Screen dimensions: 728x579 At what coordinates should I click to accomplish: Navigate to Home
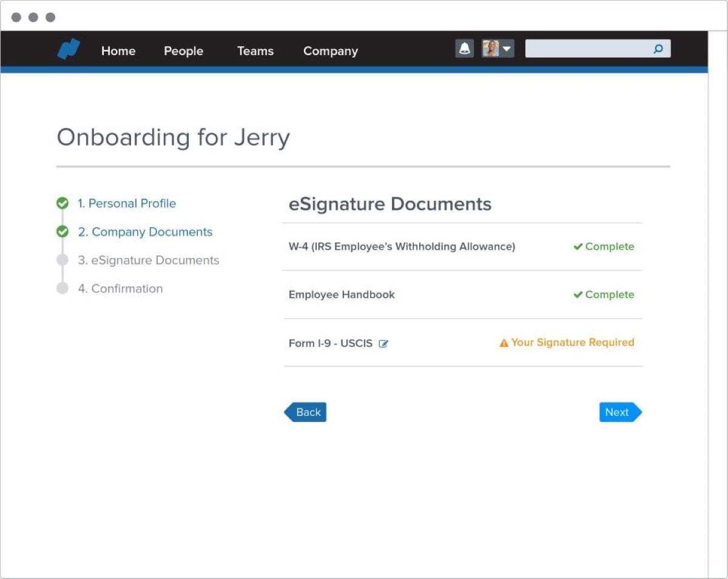pyautogui.click(x=118, y=51)
